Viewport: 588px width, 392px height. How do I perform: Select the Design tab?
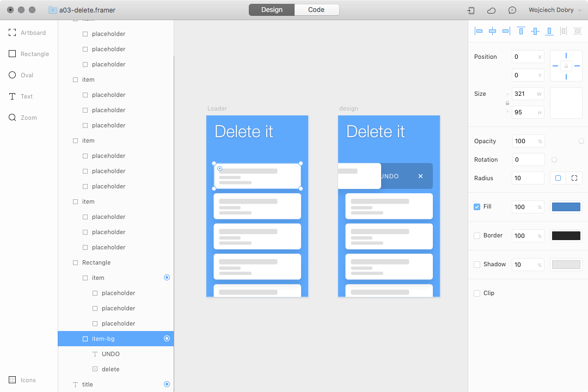[x=271, y=9]
